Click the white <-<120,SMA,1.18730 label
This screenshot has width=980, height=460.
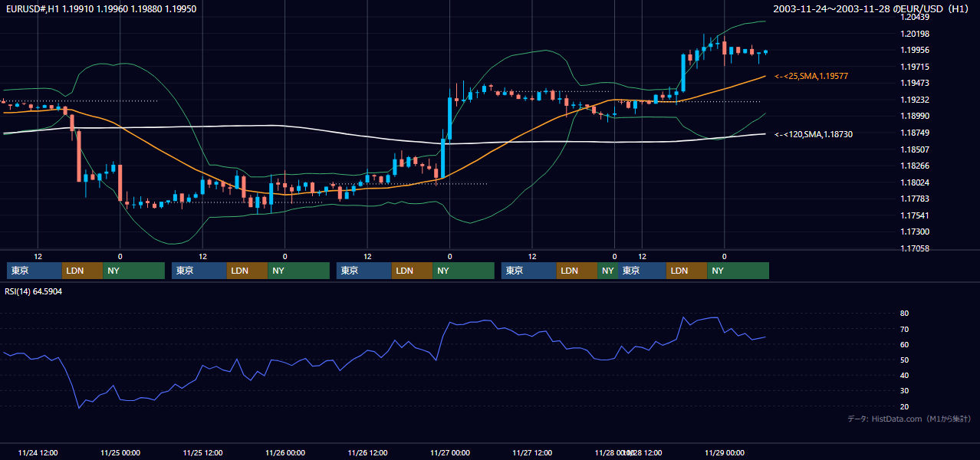[814, 134]
